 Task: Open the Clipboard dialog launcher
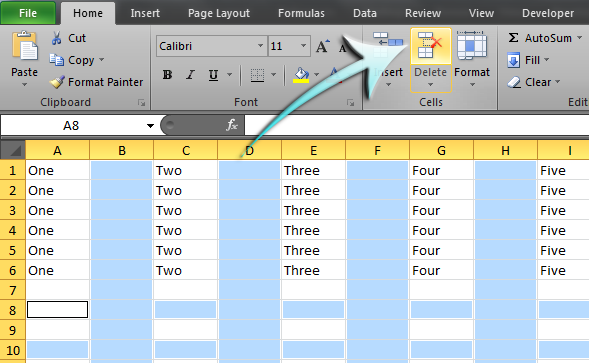point(141,103)
